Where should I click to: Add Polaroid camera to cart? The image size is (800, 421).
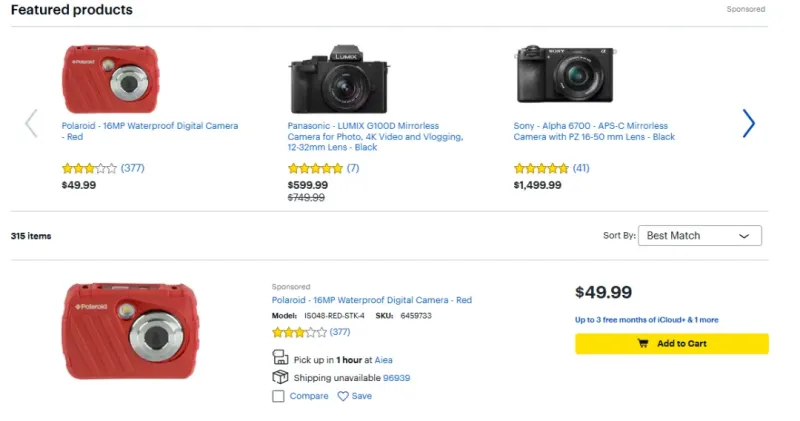point(671,344)
